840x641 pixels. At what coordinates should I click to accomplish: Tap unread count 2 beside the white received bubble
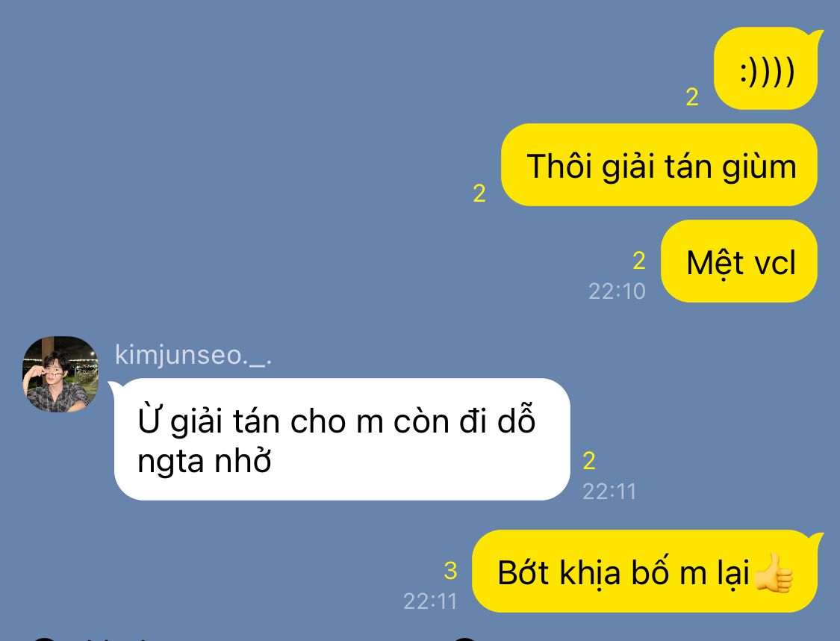pos(589,461)
